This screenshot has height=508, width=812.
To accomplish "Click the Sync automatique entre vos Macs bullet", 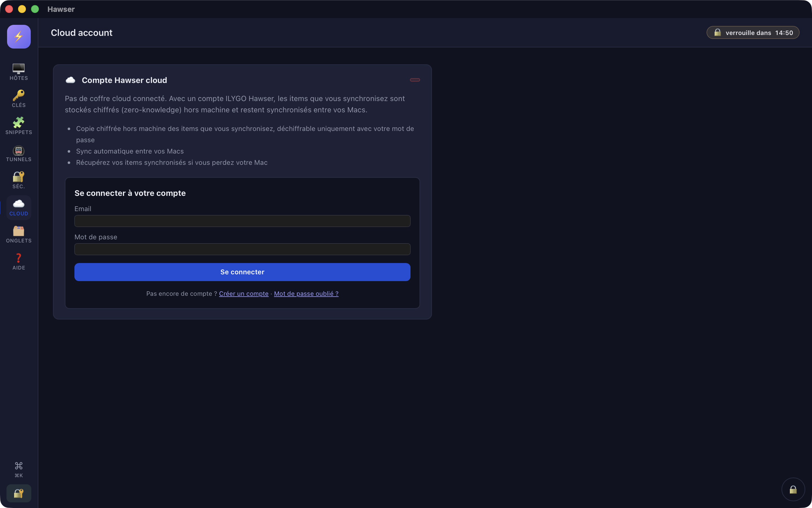I will click(x=130, y=151).
